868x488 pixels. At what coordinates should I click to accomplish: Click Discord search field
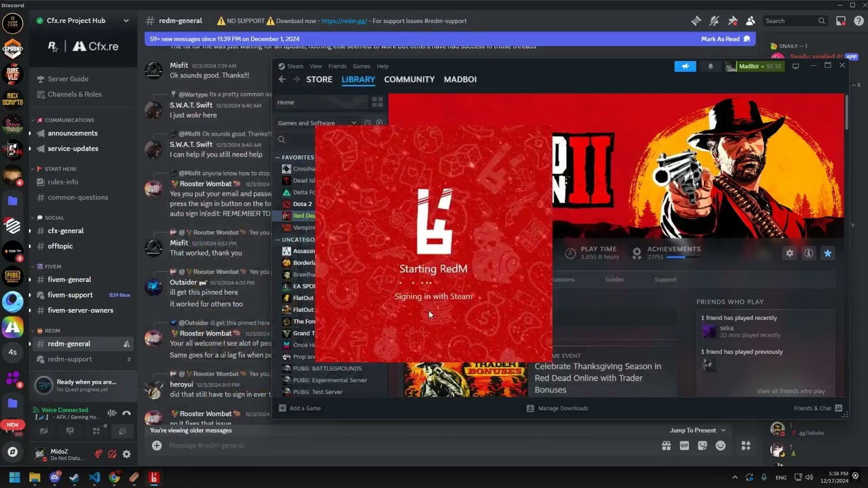click(795, 21)
